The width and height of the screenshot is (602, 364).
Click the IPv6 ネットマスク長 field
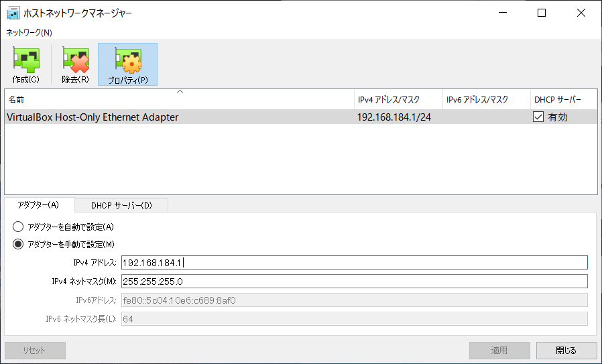tap(355, 318)
